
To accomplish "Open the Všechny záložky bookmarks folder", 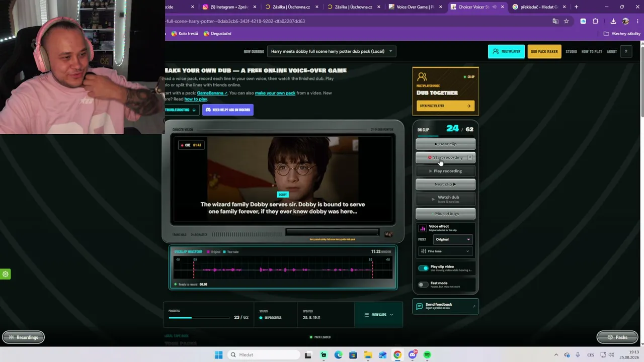I will tap(622, 34).
